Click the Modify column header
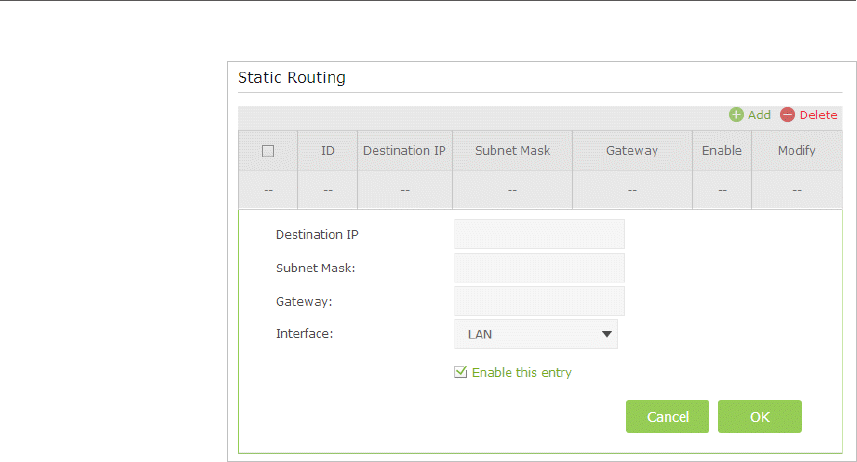The image size is (857, 462). click(x=797, y=151)
